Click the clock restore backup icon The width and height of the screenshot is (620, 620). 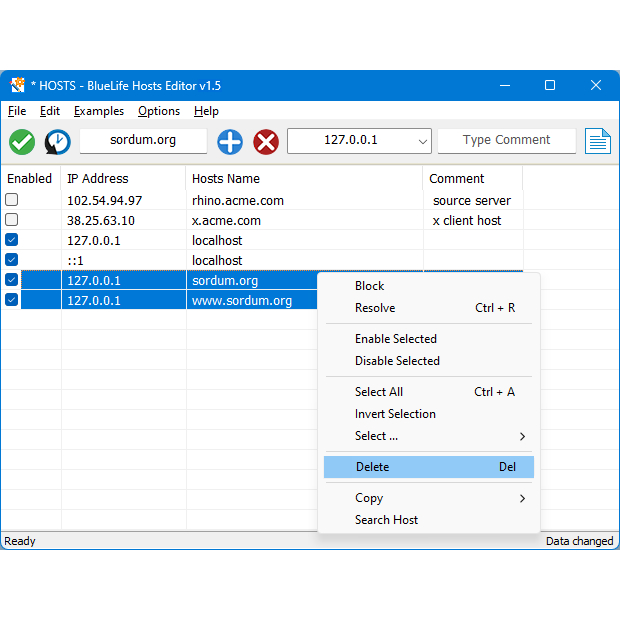(x=58, y=142)
